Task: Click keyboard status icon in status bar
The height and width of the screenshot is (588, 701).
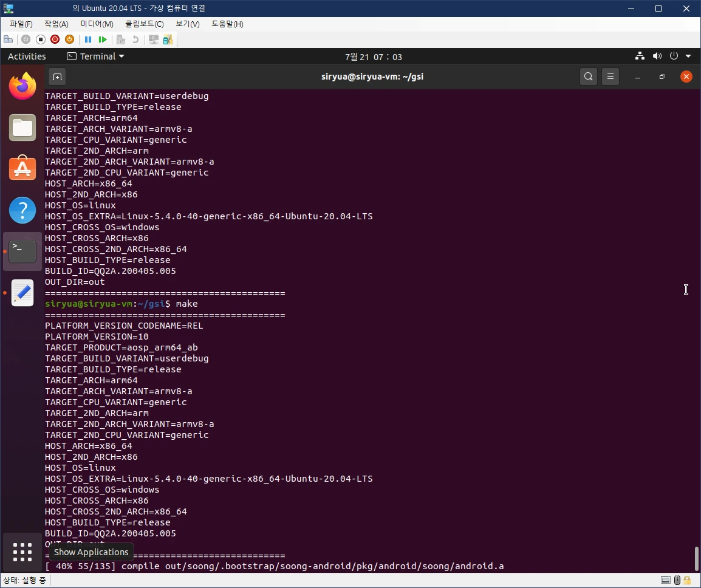Action: tap(666, 580)
